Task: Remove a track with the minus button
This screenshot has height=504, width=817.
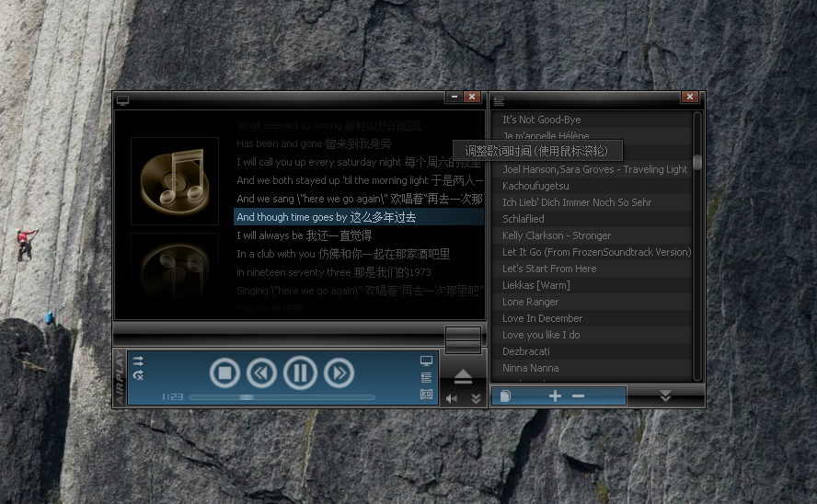Action: [x=578, y=395]
